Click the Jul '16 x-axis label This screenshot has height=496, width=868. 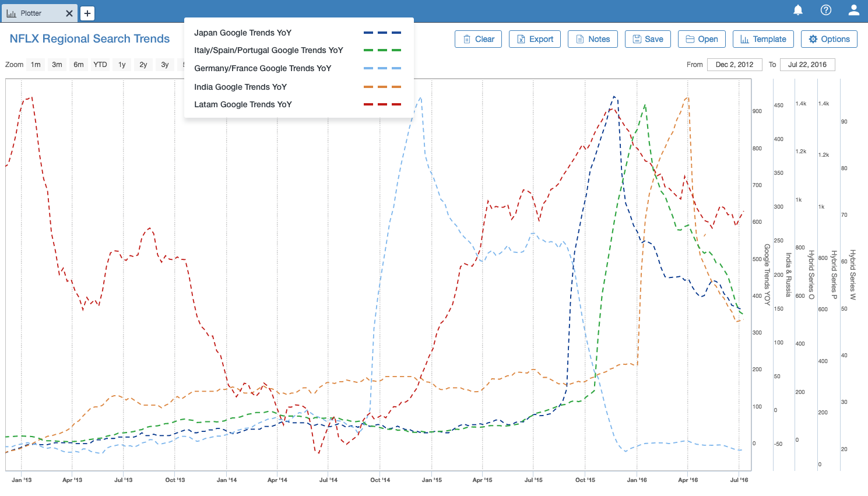739,480
